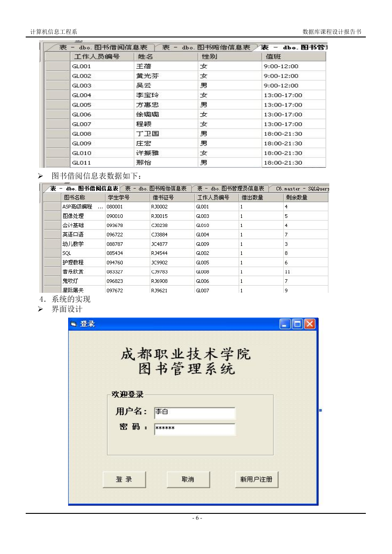This screenshot has height=554, width=392.
Task: Select the SQL book name cell
Action: [x=83, y=253]
